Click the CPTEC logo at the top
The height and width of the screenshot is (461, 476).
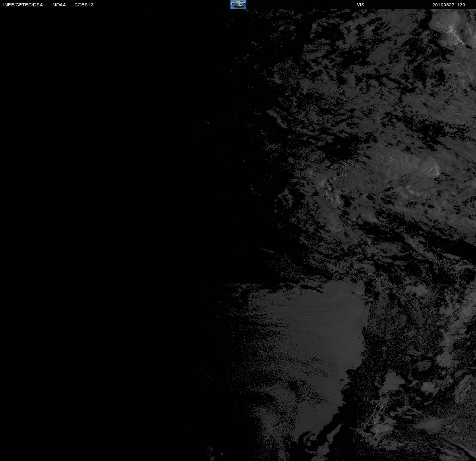click(238, 4)
